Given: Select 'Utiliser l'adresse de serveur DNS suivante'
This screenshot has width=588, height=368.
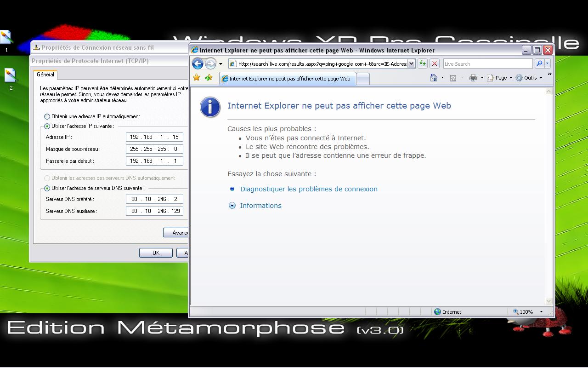Looking at the screenshot, I should coord(47,189).
